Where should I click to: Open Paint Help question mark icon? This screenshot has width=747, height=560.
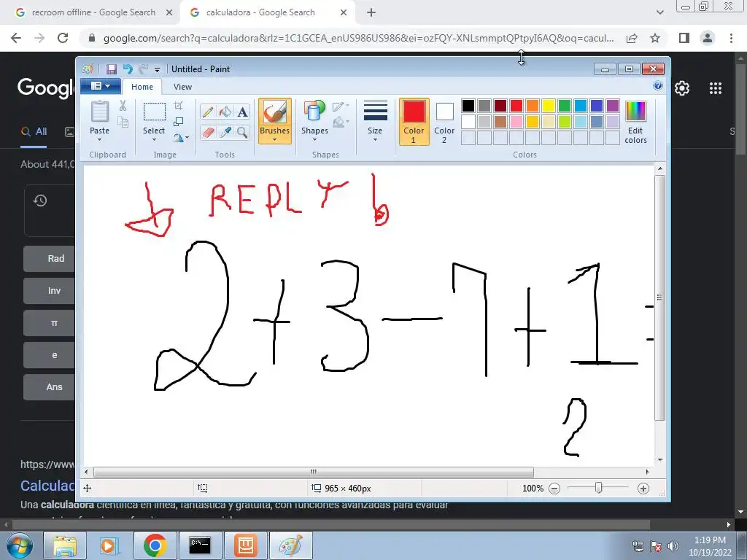658,86
